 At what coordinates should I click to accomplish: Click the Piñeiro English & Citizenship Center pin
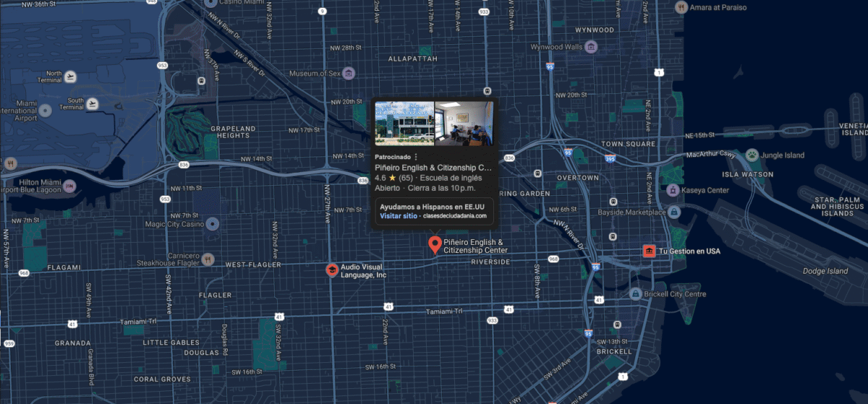pyautogui.click(x=435, y=244)
